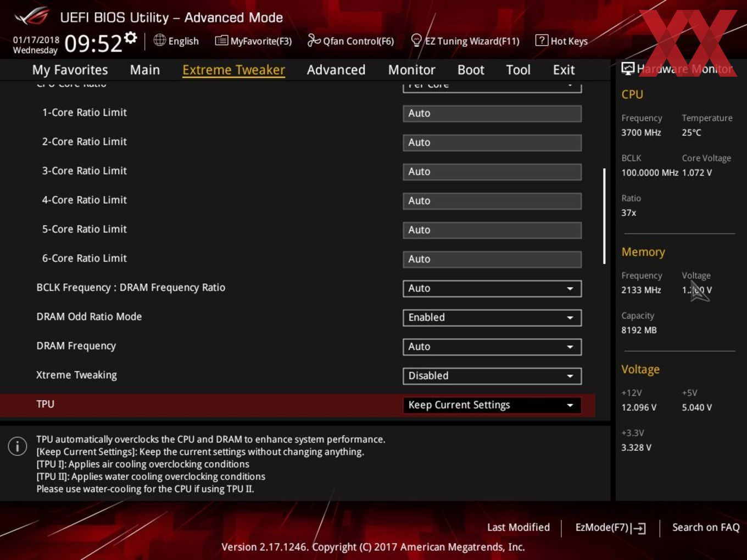747x560 pixels.
Task: Select the 1-Core Ratio Limit label
Action: pos(85,113)
